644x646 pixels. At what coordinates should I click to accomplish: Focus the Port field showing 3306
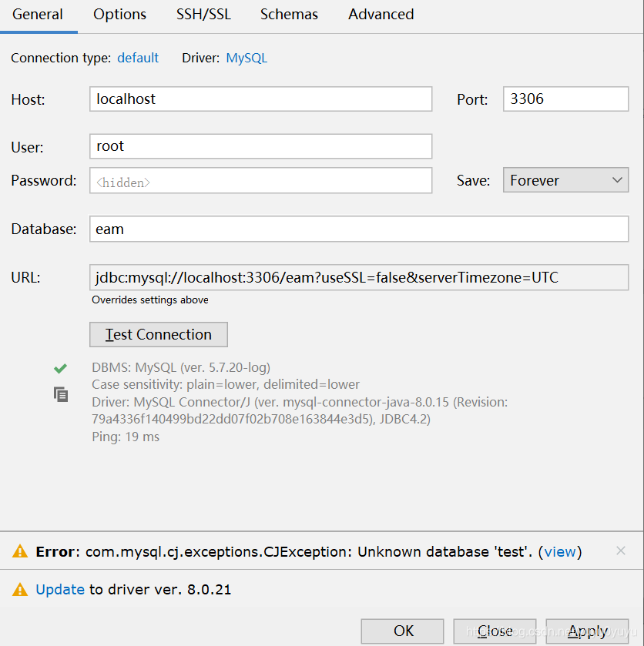click(565, 99)
